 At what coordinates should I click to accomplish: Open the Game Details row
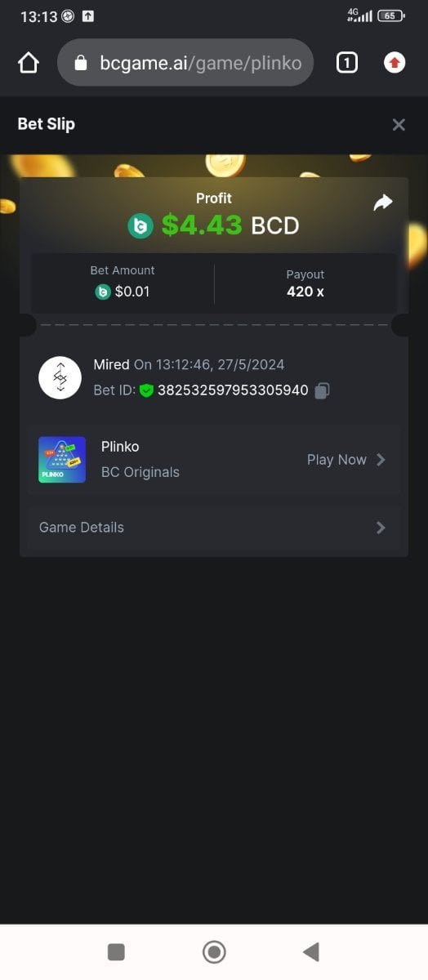coord(214,528)
